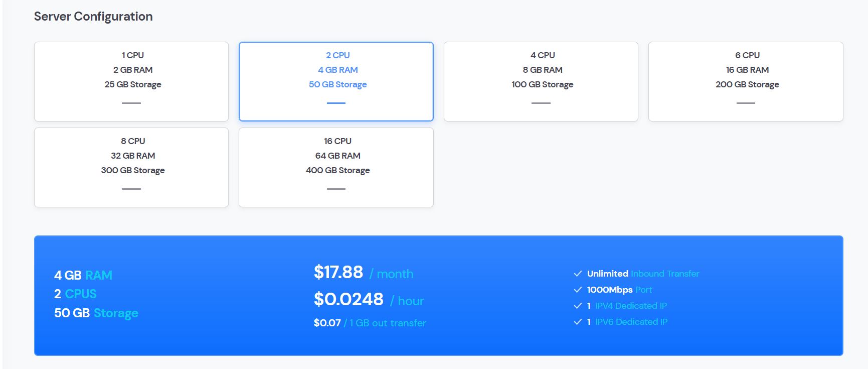Click the checkmark beside 1000Mbps Port
868x369 pixels.
pyautogui.click(x=578, y=290)
